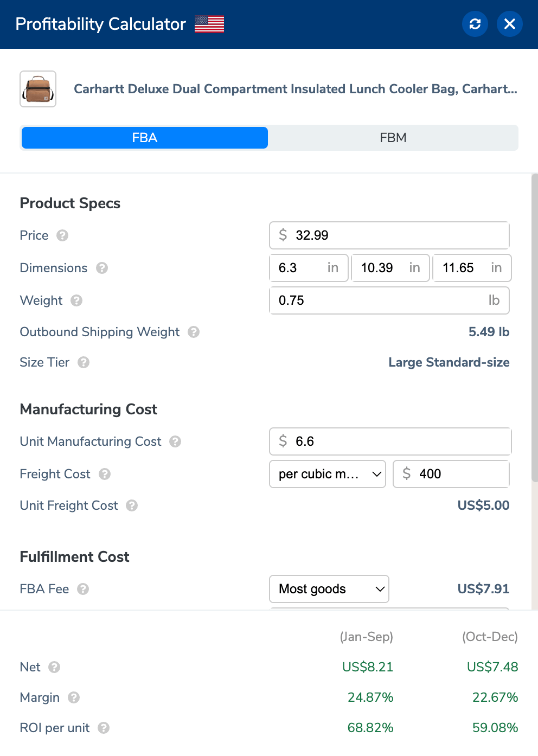Edit the Unit Manufacturing Cost field
Screen dimensions: 538x756
(x=389, y=441)
